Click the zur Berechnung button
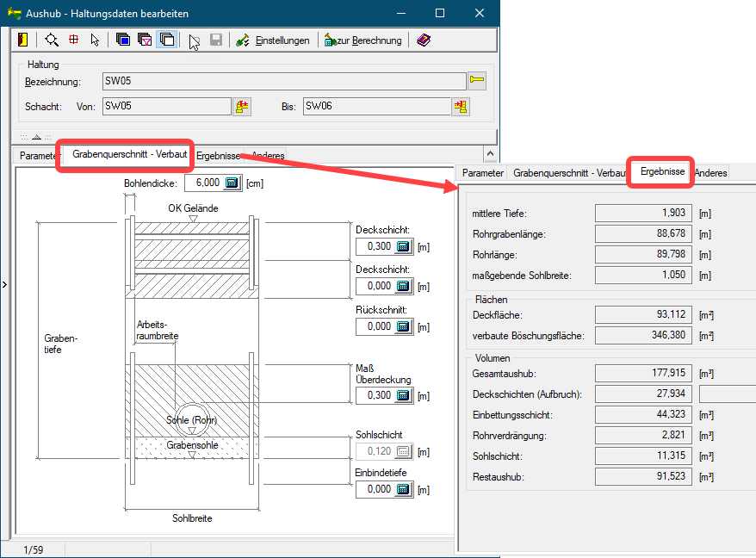This screenshot has height=558, width=756. [x=363, y=40]
